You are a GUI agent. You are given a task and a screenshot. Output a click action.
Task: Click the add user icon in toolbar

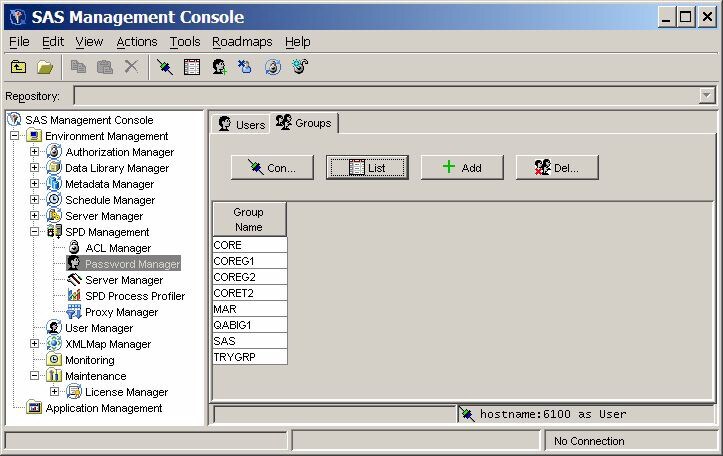click(219, 67)
